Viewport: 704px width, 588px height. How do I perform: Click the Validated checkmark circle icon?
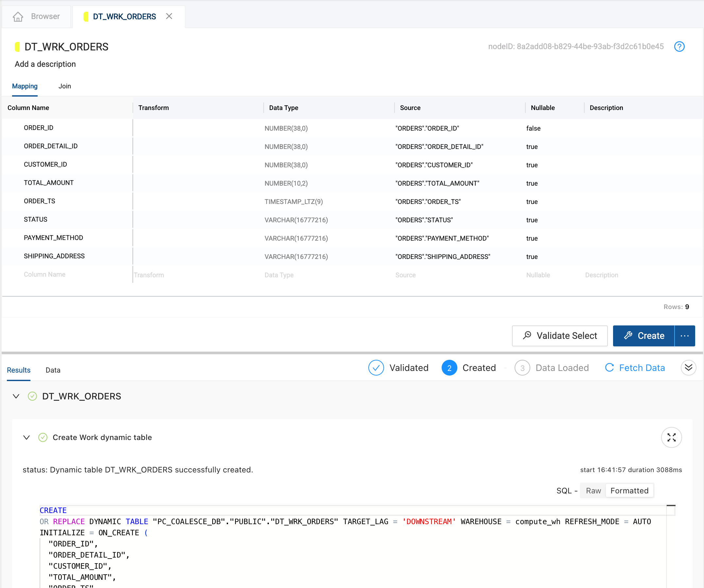(376, 368)
